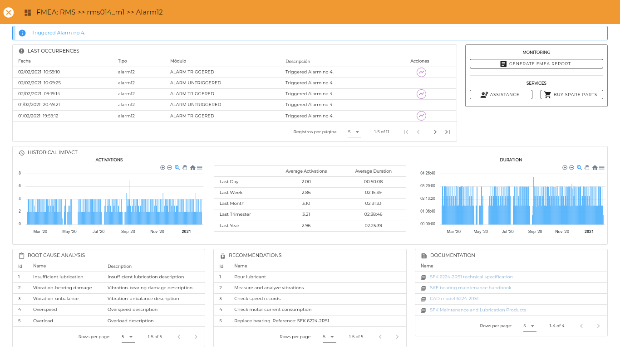Open trend chart for 10:59:10 occurrence
This screenshot has width=620, height=364.
[422, 72]
